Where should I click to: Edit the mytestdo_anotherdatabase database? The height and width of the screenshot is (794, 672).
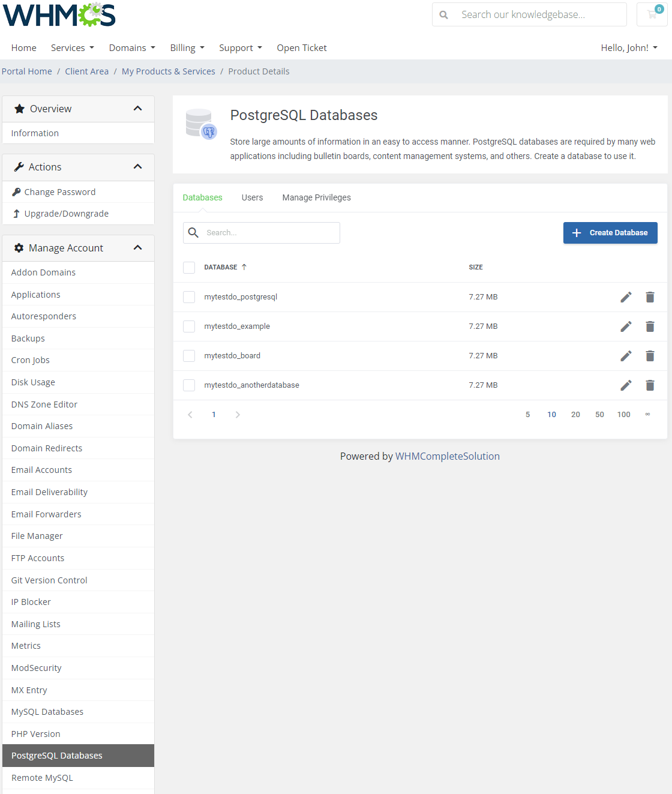(626, 385)
